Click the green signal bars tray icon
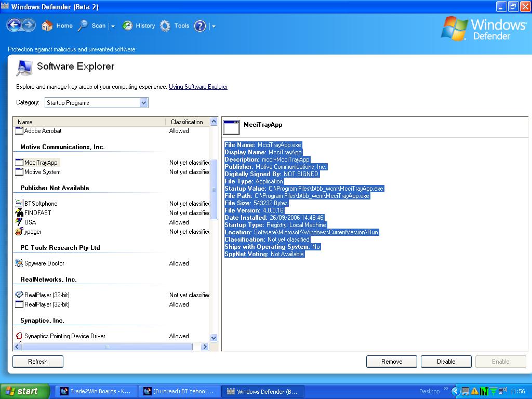532x399 pixels. (484, 392)
